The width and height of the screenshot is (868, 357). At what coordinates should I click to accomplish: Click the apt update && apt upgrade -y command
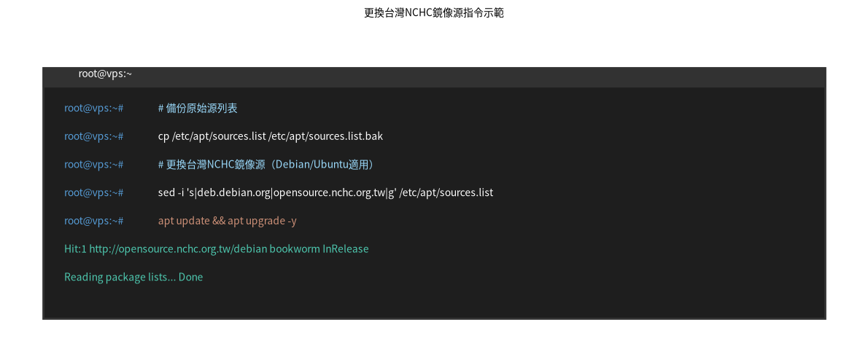[x=228, y=221]
